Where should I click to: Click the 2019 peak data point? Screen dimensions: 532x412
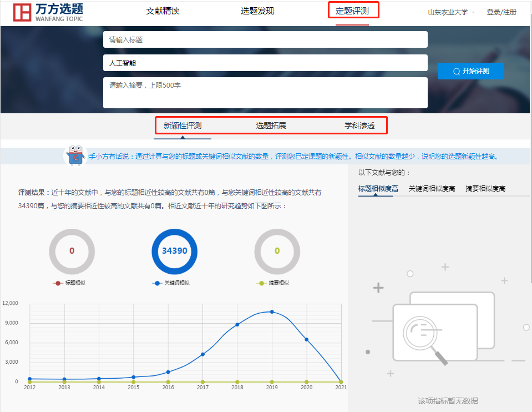pos(272,311)
